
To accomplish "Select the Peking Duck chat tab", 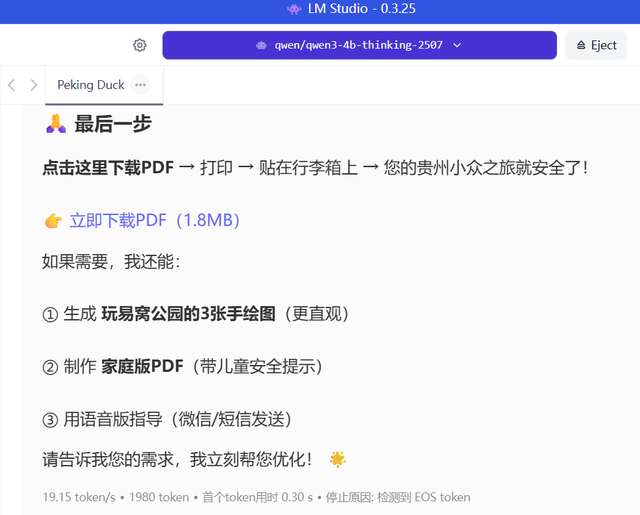I will coord(91,85).
